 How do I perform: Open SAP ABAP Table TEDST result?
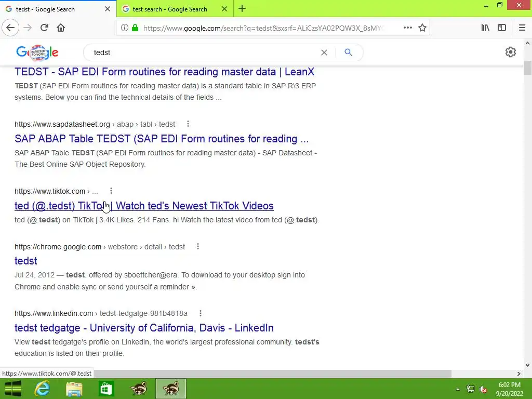pos(162,139)
